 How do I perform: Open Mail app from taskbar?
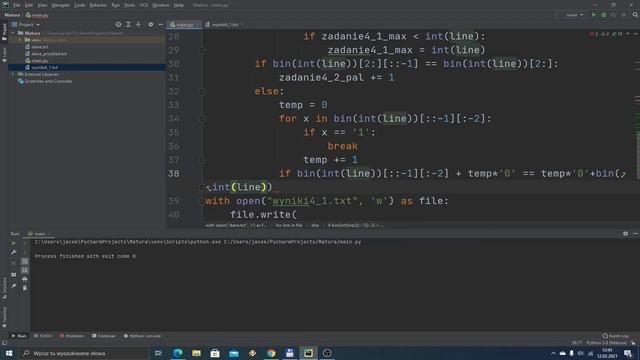[x=234, y=353]
